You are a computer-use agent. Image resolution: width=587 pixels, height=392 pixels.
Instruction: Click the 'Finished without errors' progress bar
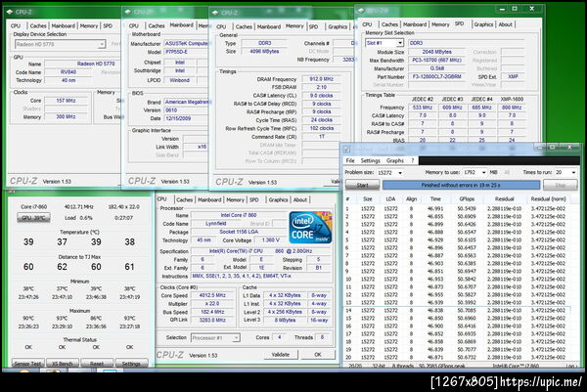[x=461, y=185]
